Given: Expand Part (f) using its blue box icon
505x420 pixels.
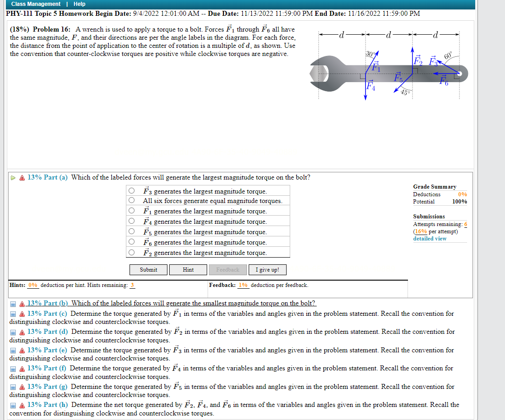Looking at the screenshot, I should click(x=13, y=369).
